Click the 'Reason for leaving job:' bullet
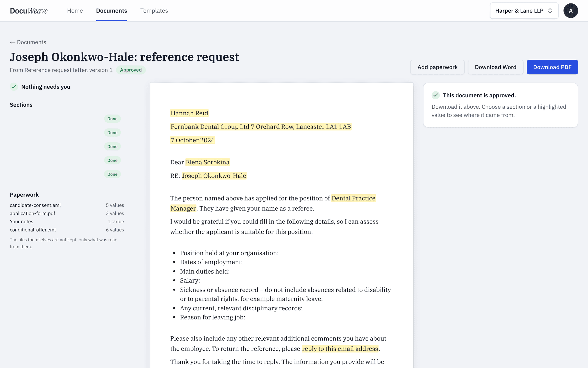 (x=212, y=317)
